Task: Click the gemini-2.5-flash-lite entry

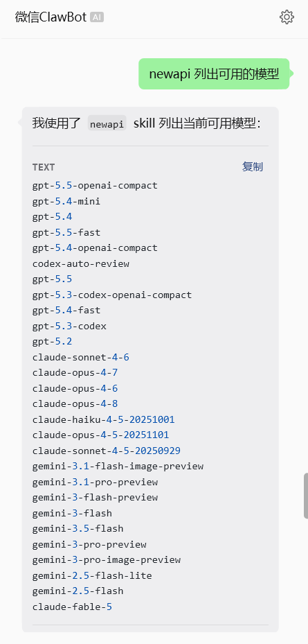Action: click(92, 575)
